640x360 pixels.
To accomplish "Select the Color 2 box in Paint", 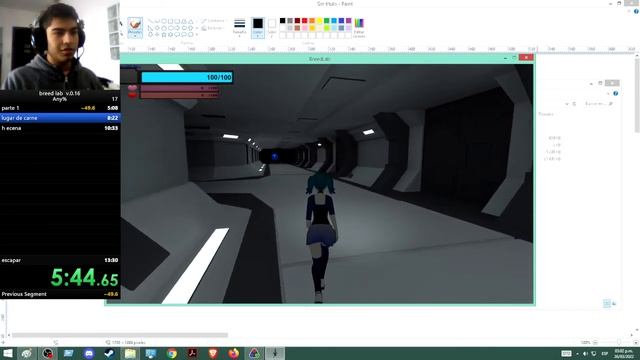I will [x=272, y=27].
